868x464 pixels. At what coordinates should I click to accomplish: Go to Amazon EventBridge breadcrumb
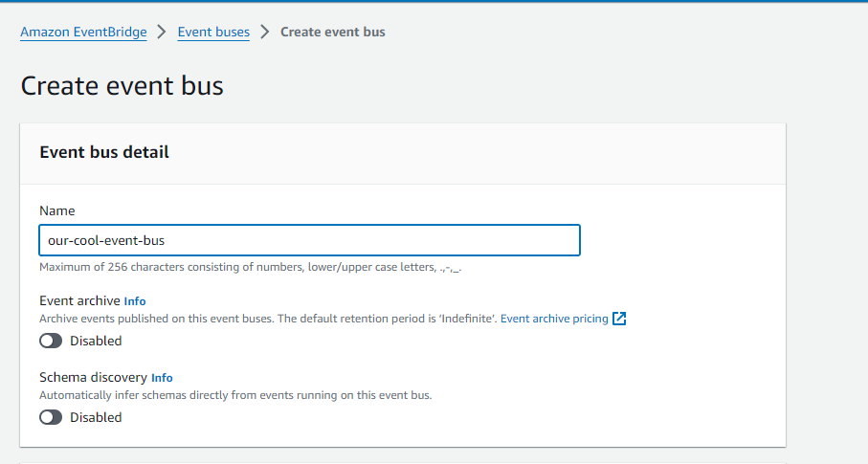coord(83,33)
